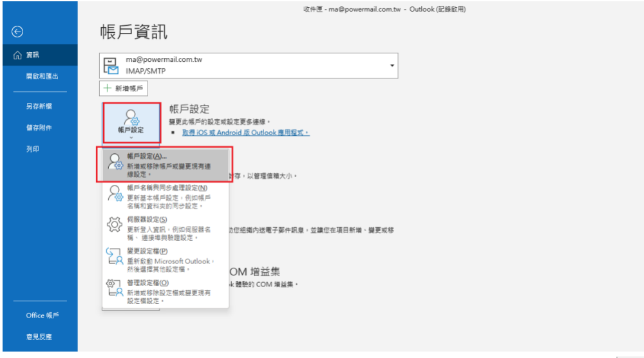Click the mail account icon in selector
644x358 pixels.
pyautogui.click(x=111, y=66)
